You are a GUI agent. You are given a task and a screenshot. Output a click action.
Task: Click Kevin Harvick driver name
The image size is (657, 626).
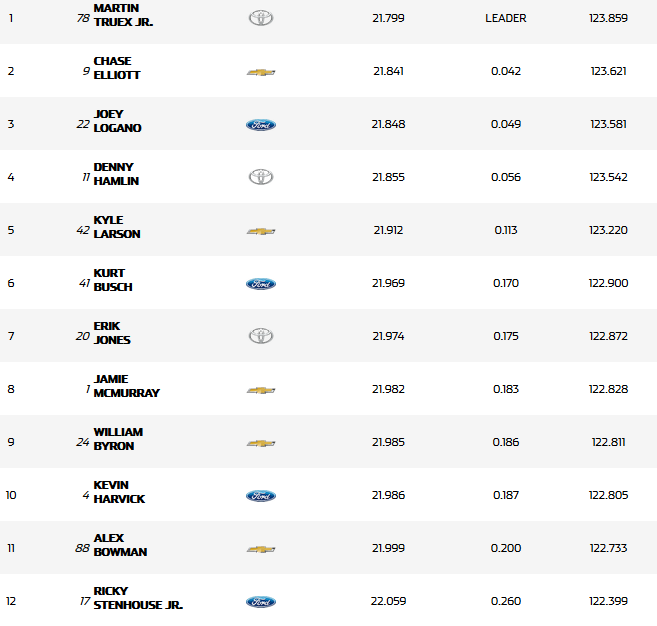click(x=119, y=492)
